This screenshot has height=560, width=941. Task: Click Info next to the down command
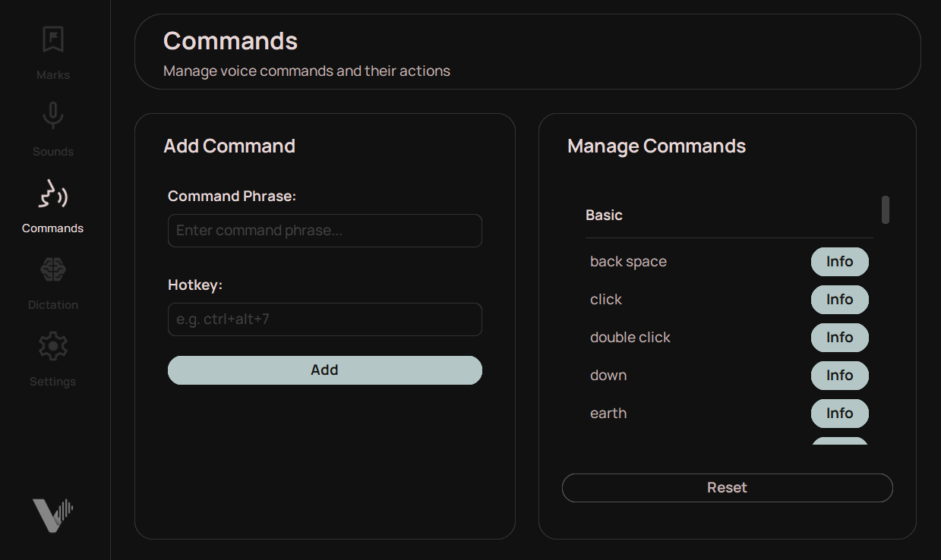pos(839,375)
